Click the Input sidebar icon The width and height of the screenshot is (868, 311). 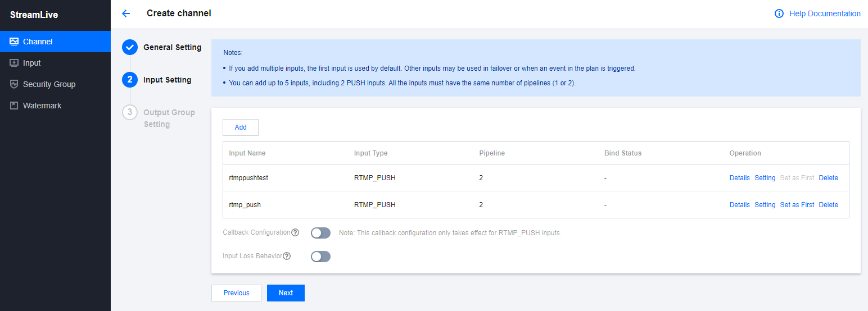coord(14,63)
